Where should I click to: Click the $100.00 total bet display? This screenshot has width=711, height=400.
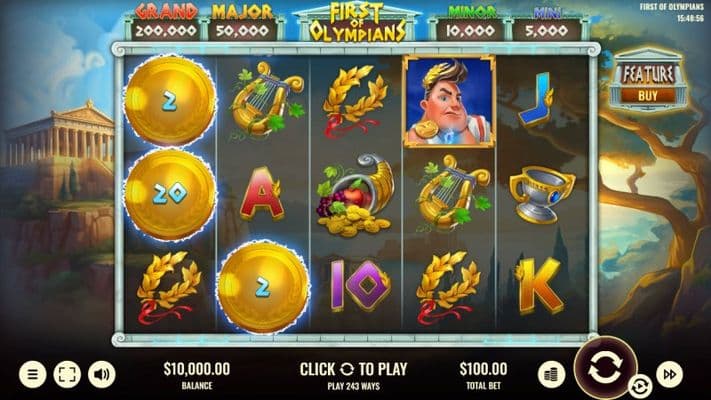[483, 375]
